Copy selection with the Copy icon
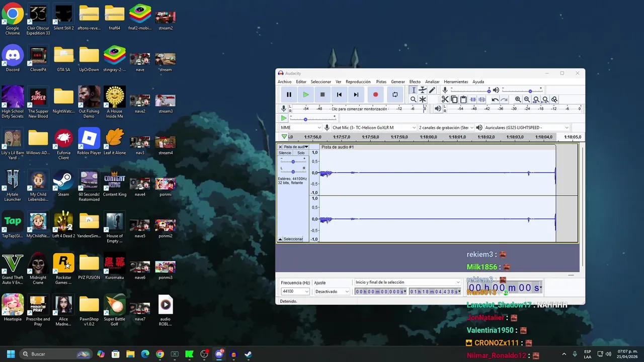 (x=454, y=100)
